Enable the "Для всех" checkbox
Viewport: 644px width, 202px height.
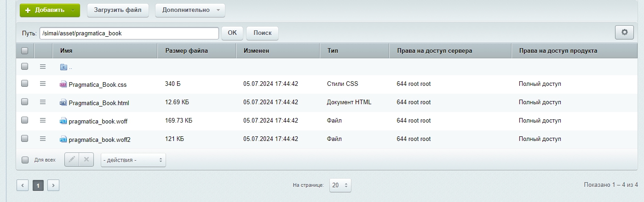(x=25, y=160)
